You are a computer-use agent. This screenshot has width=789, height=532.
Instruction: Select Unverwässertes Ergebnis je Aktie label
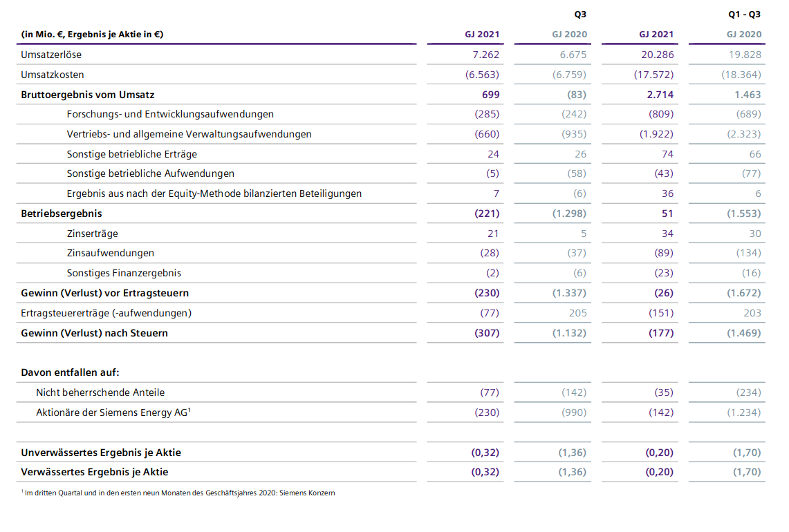(101, 453)
